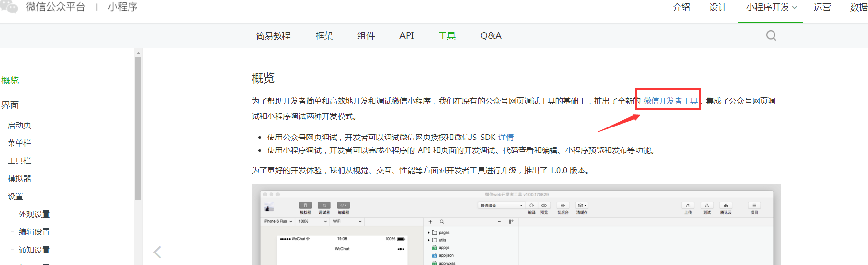The height and width of the screenshot is (265, 868).
Task: Click file-tree search icon in the tool screenshot
Action: click(x=442, y=222)
